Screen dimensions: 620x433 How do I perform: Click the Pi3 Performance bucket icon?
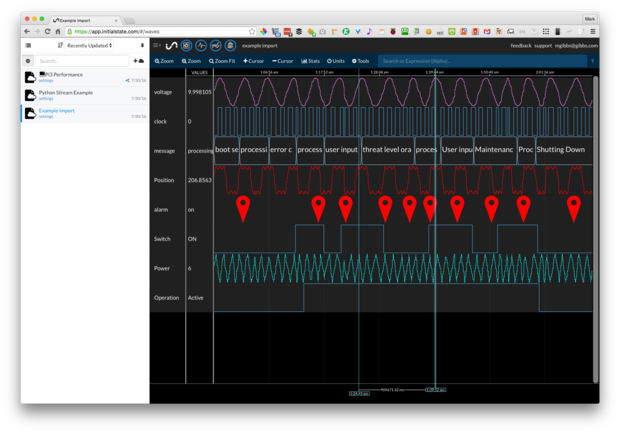click(x=30, y=77)
